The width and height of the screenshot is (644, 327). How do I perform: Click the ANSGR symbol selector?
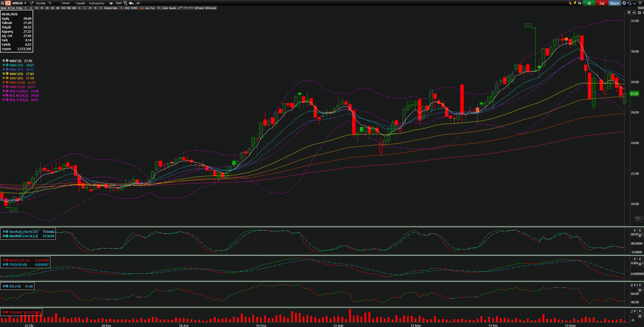[17, 3]
